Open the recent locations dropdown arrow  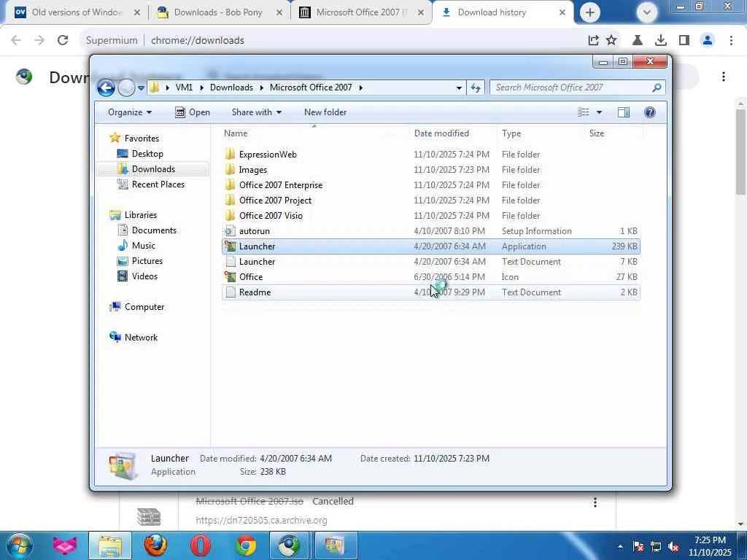141,88
